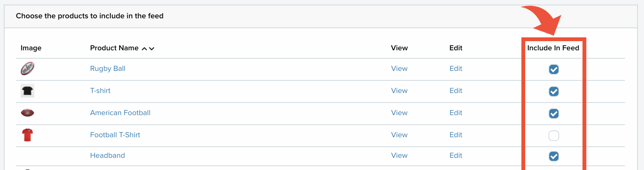View the Football T-Shirt product
The height and width of the screenshot is (170, 644).
(x=399, y=135)
